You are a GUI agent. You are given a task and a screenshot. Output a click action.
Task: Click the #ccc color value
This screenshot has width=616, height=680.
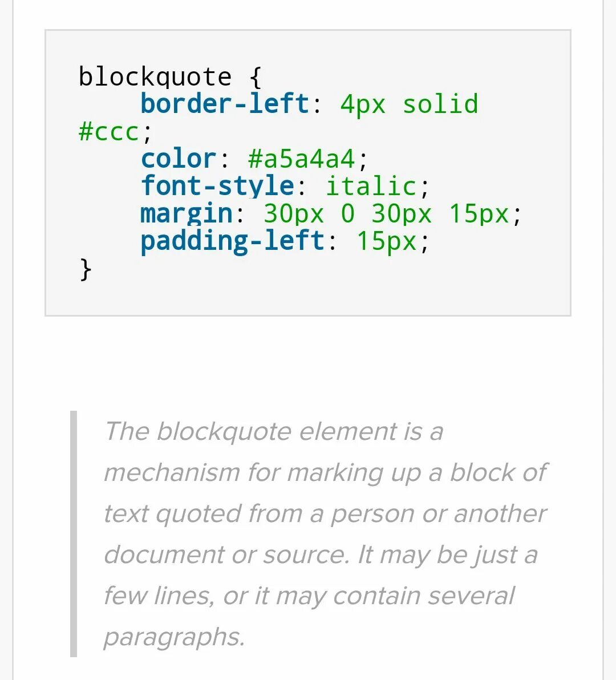108,132
